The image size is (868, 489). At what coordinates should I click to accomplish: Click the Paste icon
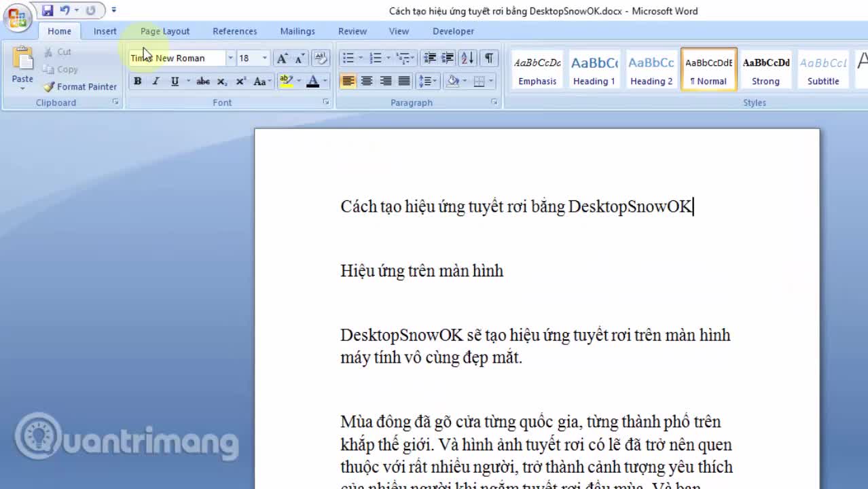pos(22,58)
